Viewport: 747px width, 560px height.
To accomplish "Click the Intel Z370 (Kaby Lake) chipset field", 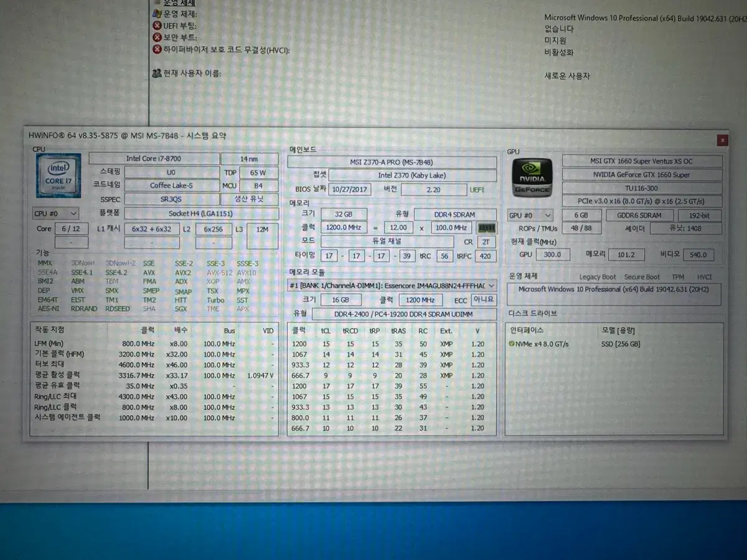I will (411, 175).
